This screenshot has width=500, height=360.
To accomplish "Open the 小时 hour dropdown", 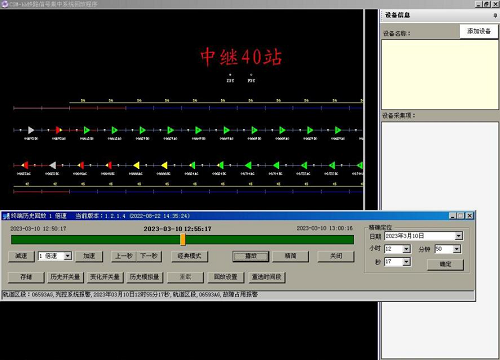I will tap(406, 249).
